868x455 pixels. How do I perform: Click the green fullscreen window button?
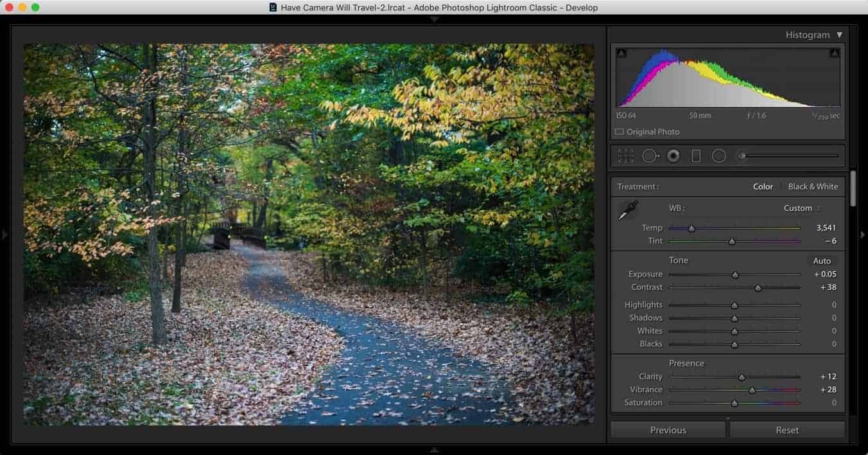point(35,8)
